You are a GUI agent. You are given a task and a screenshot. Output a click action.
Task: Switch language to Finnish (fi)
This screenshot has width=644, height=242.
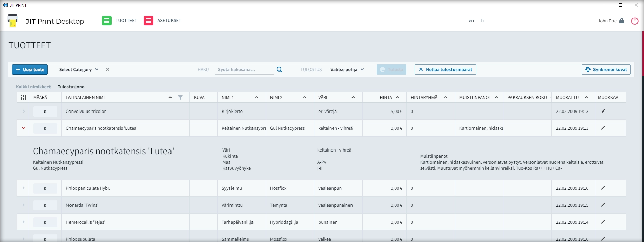tap(482, 21)
